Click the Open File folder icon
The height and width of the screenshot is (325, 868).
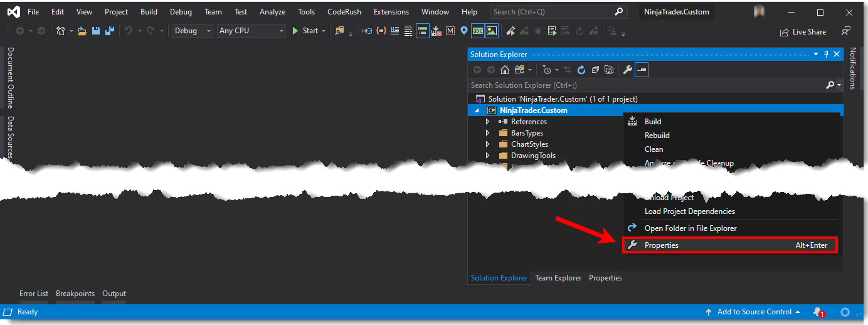pyautogui.click(x=82, y=31)
